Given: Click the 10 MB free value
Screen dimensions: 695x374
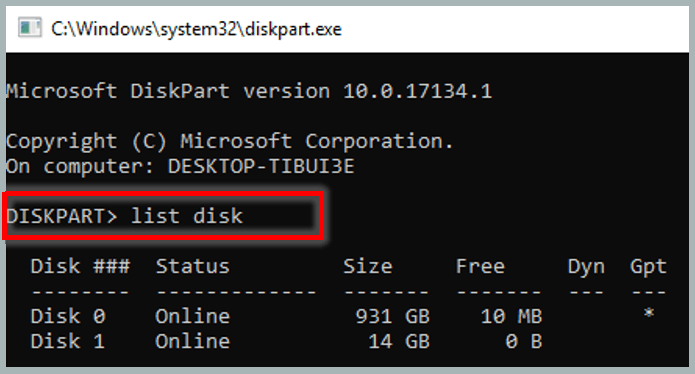Looking at the screenshot, I should point(511,316).
